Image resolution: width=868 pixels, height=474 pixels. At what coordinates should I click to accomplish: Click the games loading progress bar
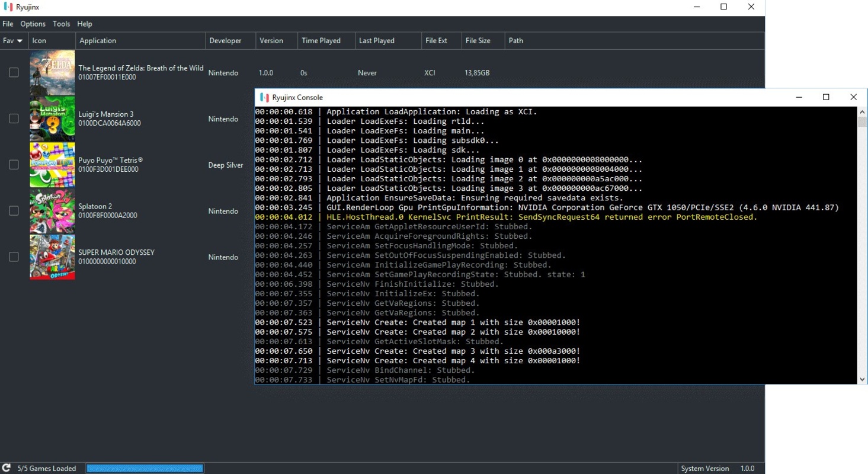(x=145, y=468)
